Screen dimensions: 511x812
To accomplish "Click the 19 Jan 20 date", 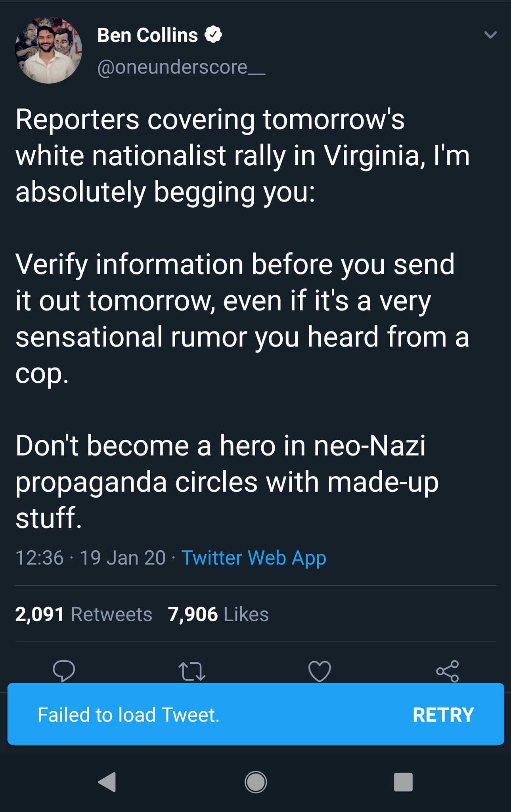I will [122, 558].
